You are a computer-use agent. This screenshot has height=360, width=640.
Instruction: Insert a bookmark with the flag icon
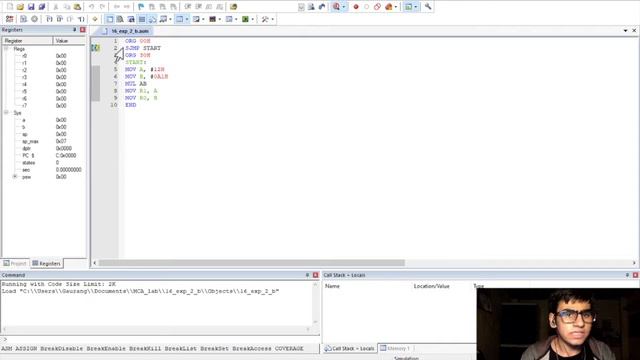click(x=141, y=7)
